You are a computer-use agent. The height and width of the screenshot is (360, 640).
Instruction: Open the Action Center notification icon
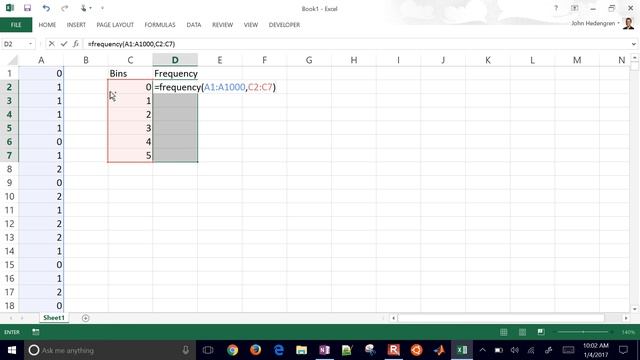tap(623, 350)
